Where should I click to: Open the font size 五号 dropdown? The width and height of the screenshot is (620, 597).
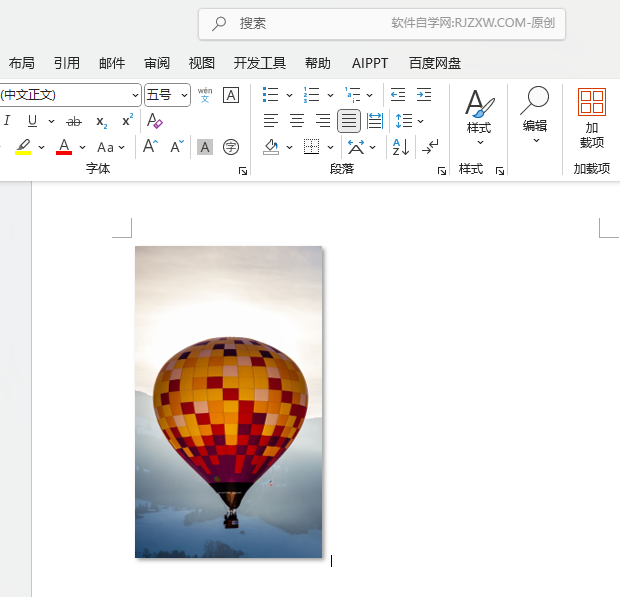coord(184,95)
